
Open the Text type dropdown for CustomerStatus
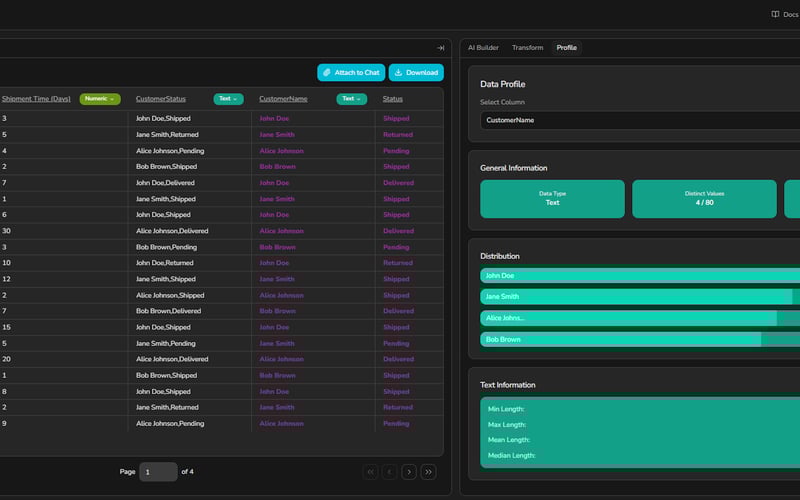click(x=228, y=99)
